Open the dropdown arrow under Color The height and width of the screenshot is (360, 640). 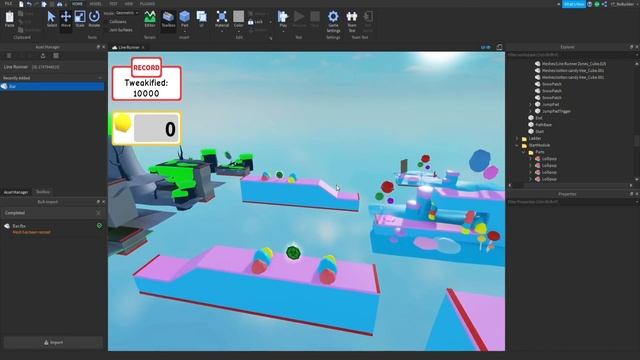(x=238, y=31)
